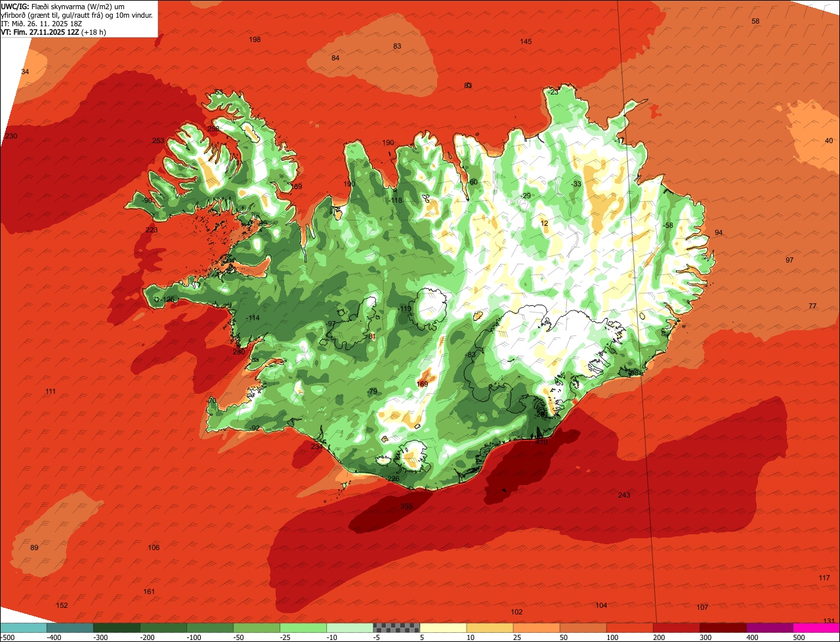Viewport: 840px width, 642px height.
Task: Select the -300 label on the legend
Action: (100, 637)
